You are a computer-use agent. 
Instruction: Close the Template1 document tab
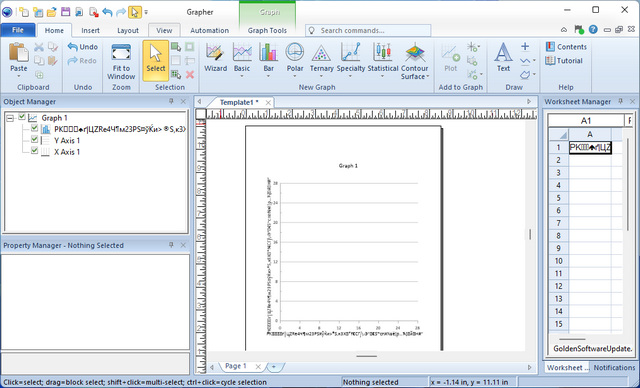point(268,102)
